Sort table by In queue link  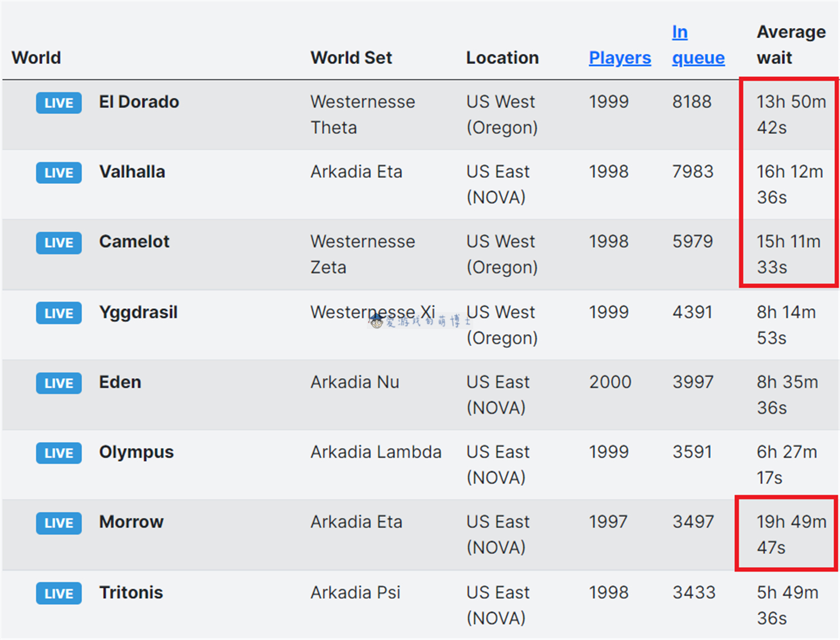pos(698,45)
